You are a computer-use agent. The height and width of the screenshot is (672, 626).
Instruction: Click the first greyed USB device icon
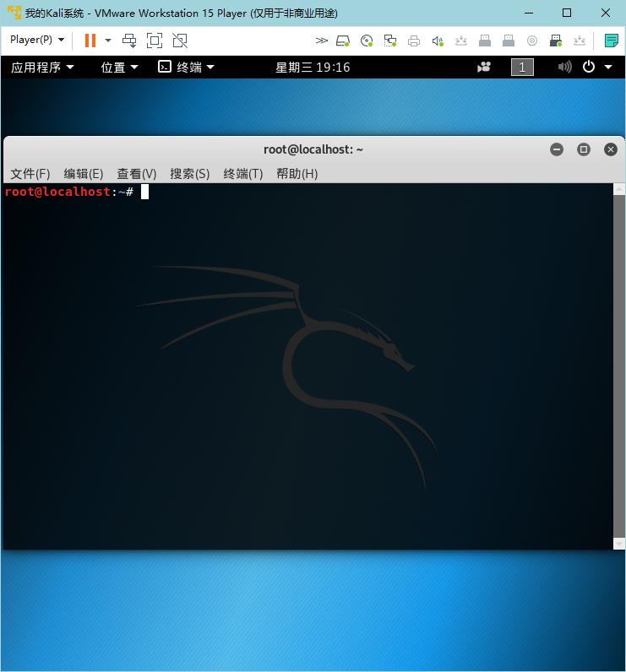coord(485,41)
